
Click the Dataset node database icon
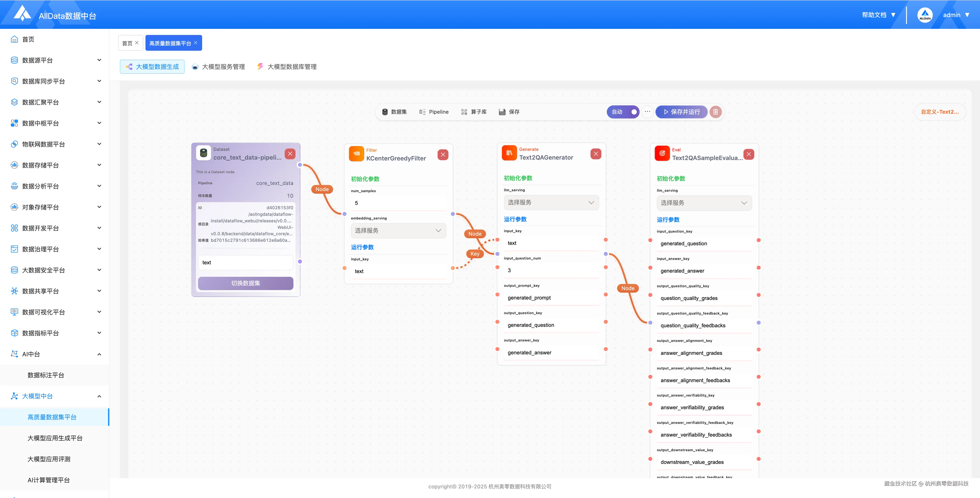203,153
